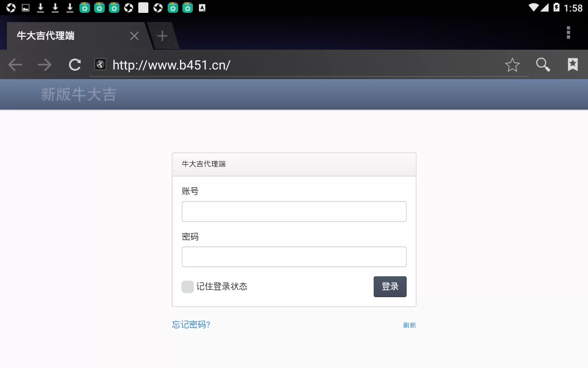Open bookmarks with the ribbon icon

(572, 64)
